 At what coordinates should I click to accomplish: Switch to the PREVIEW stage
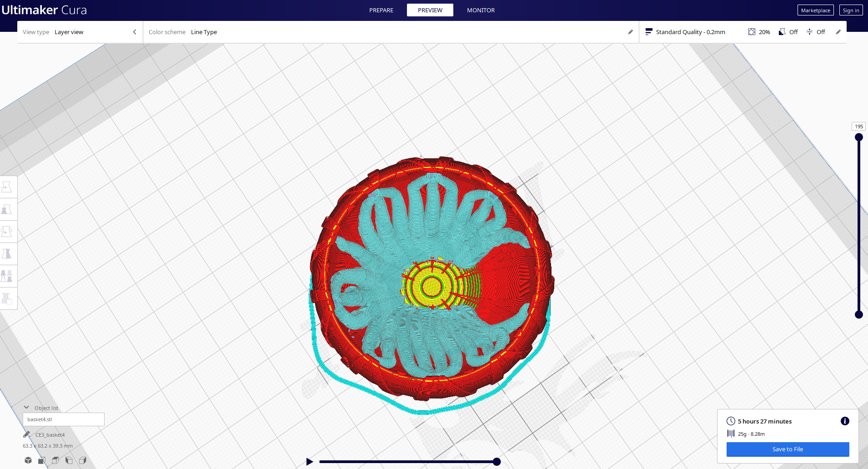pos(430,10)
